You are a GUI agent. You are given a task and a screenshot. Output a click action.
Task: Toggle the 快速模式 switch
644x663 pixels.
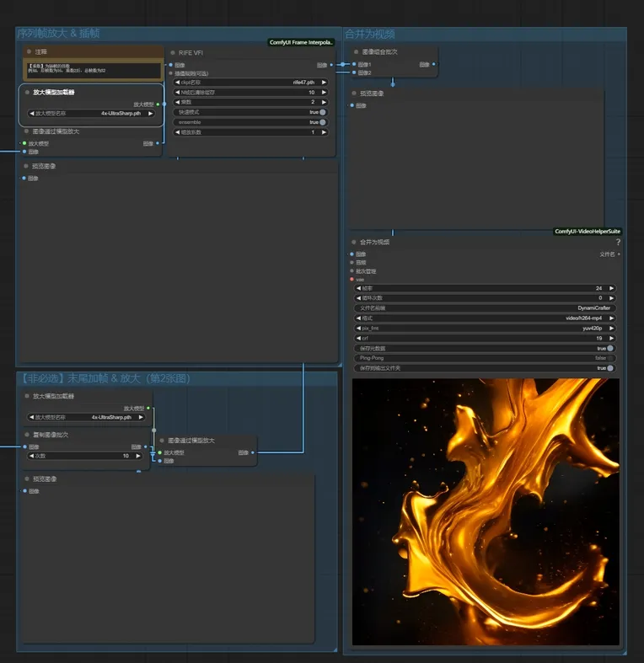click(x=322, y=112)
